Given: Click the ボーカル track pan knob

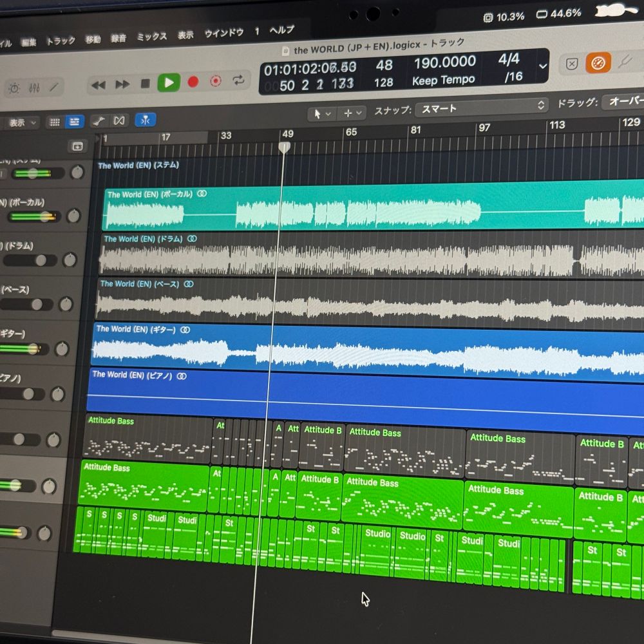Looking at the screenshot, I should coord(73,216).
